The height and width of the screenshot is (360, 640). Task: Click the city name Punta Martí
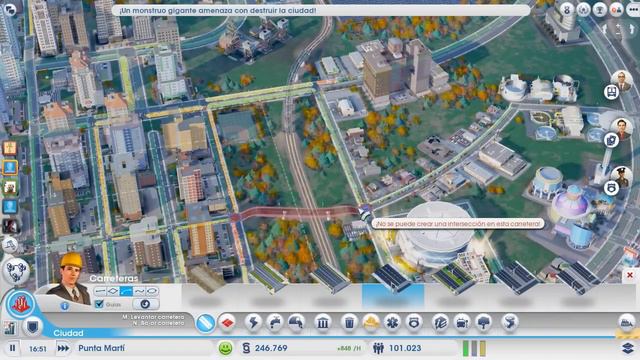pyautogui.click(x=102, y=348)
